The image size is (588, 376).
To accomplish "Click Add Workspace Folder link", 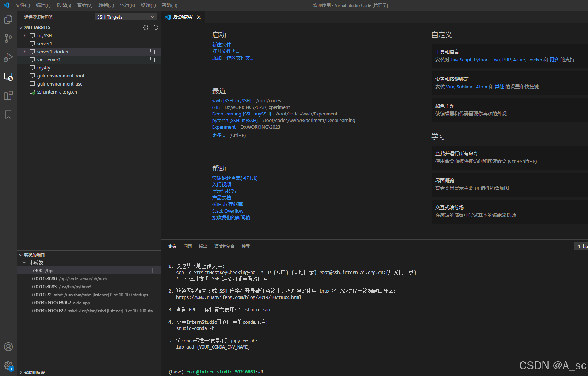I will [x=233, y=58].
